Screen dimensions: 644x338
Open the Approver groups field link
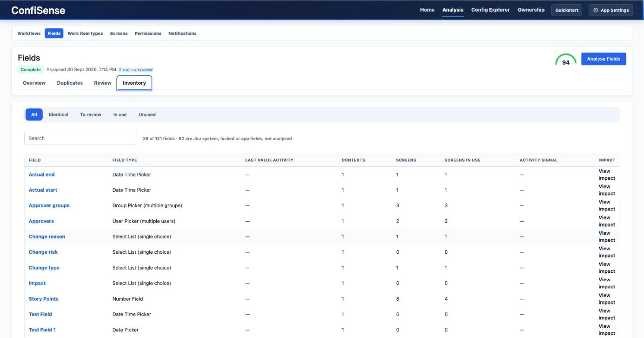click(49, 205)
